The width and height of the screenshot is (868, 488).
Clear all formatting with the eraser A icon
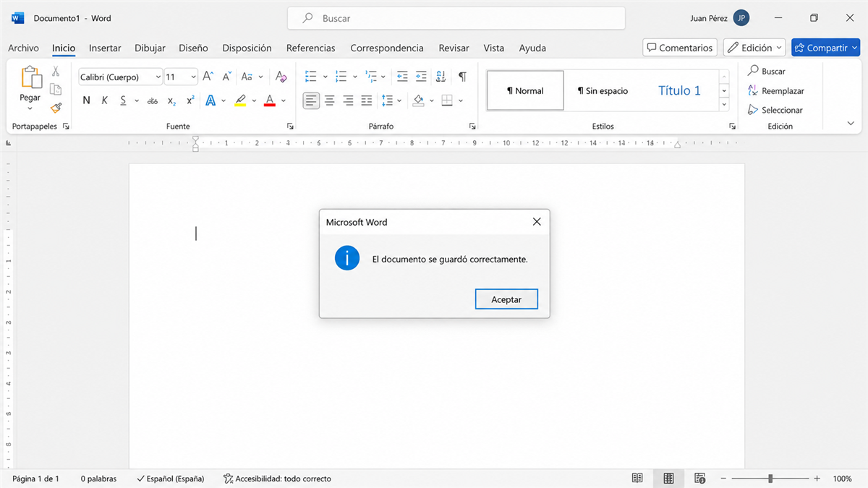281,77
